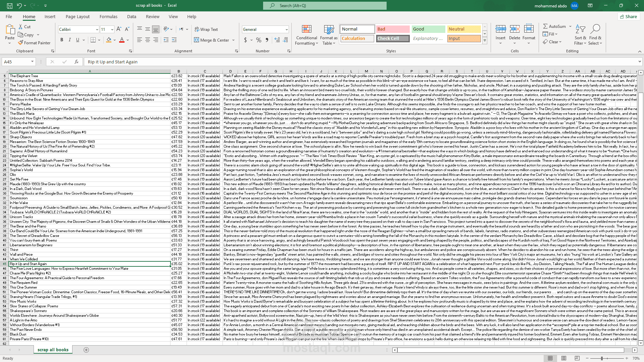The image size is (644, 362).
Task: Apply the red Font Color
Action: [122, 40]
